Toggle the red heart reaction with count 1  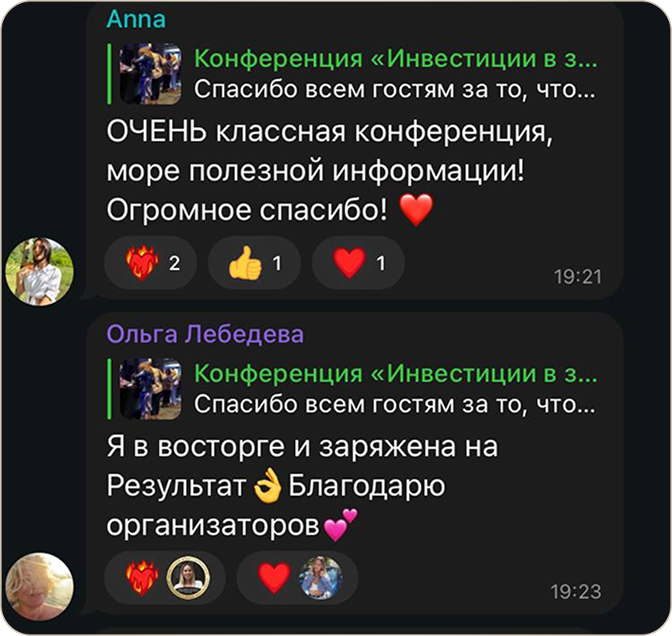(x=359, y=263)
